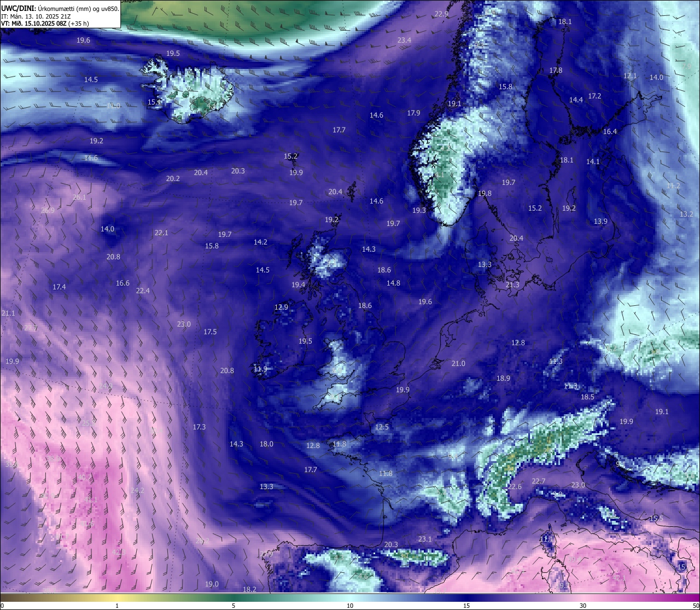Click the 23.4 value north of Norway
Viewport: 700px width, 610px height.
tap(404, 40)
